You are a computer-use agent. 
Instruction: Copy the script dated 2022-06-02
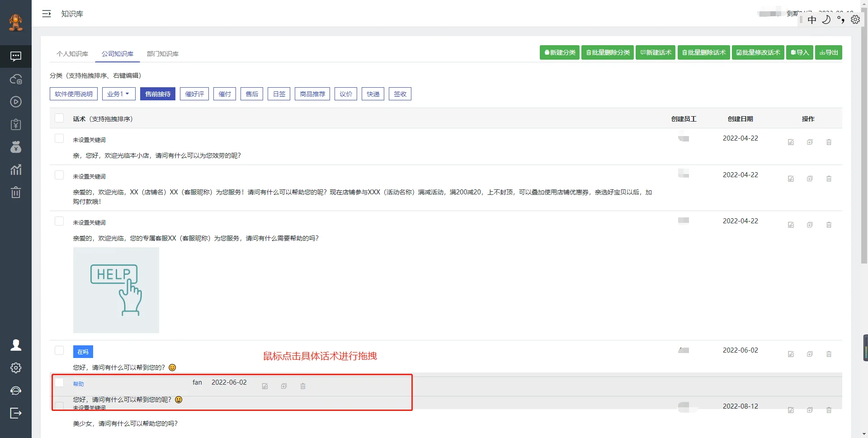(x=810, y=354)
